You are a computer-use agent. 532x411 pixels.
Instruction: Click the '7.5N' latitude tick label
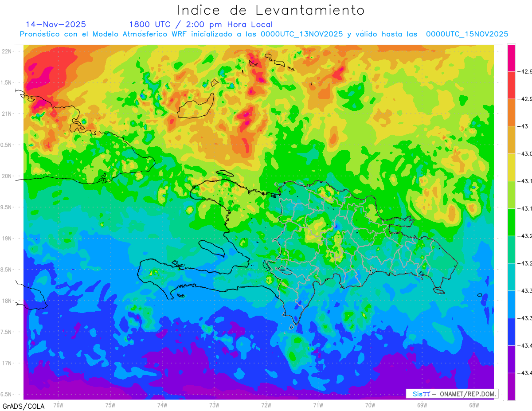7,332
